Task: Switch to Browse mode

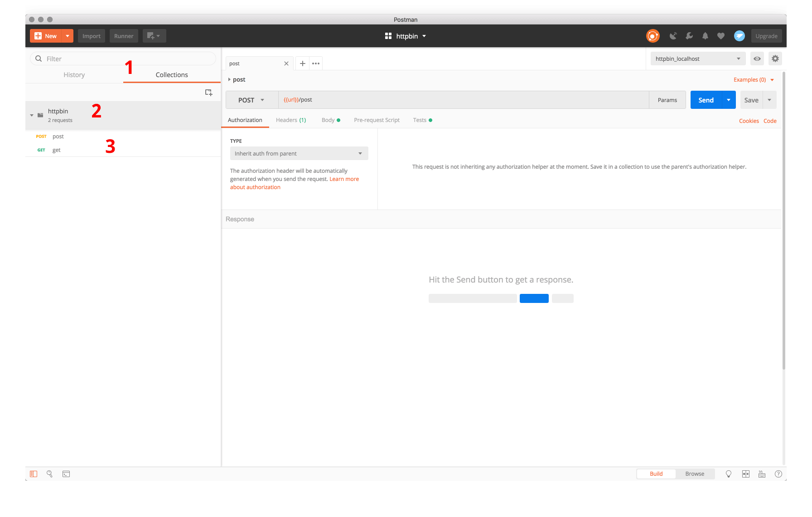Action: [x=695, y=474]
